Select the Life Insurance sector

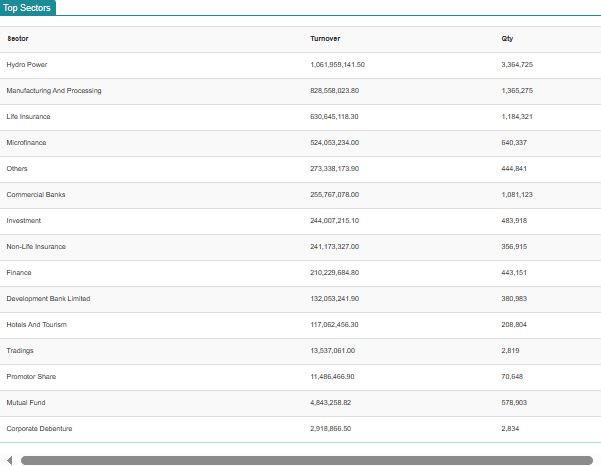pos(28,116)
